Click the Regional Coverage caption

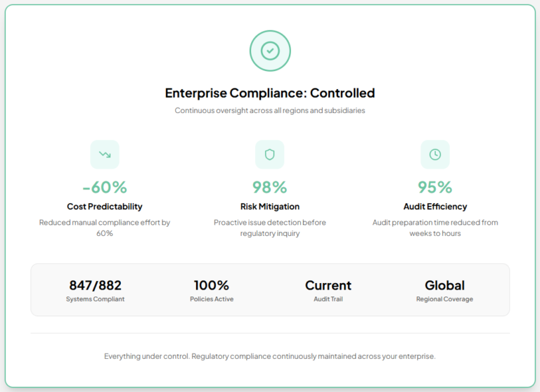[x=444, y=299]
